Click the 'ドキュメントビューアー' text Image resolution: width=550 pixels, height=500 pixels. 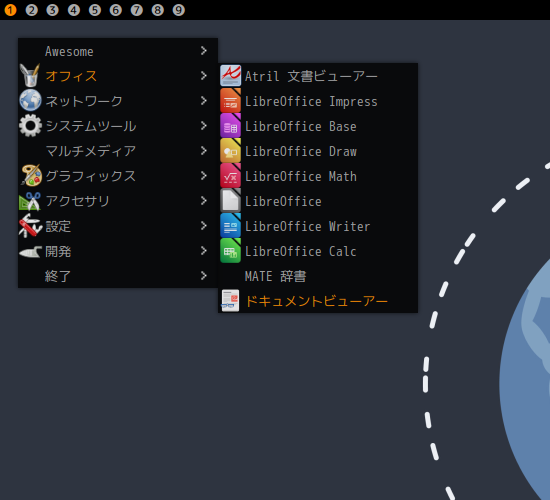click(x=316, y=301)
